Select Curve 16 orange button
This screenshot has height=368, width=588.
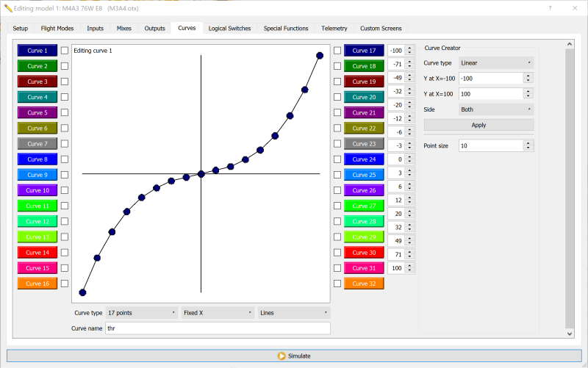click(37, 284)
